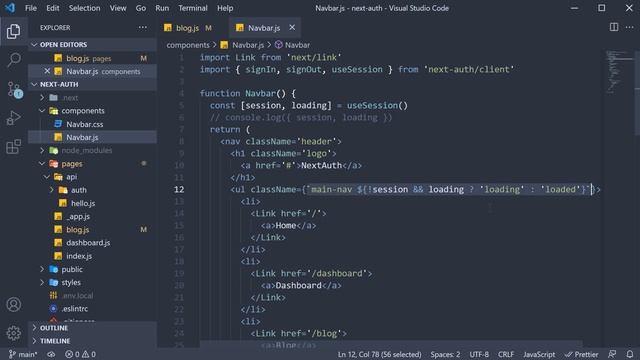Open the Run and Debug view
Screen dimensions: 640x360
click(13, 118)
